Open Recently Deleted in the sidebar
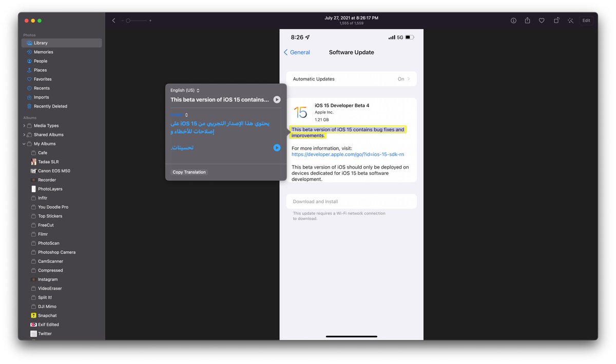Image resolution: width=616 pixels, height=364 pixels. (x=62, y=106)
